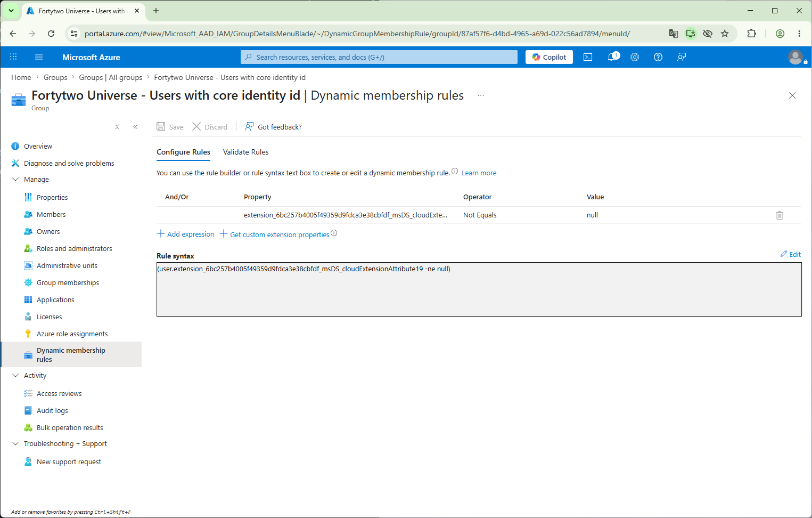Open Got feedback? link
Image resolution: width=812 pixels, height=518 pixels.
273,127
